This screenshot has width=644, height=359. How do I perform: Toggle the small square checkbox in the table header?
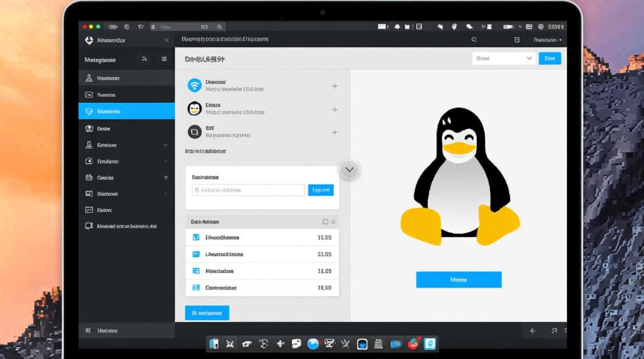[325, 222]
